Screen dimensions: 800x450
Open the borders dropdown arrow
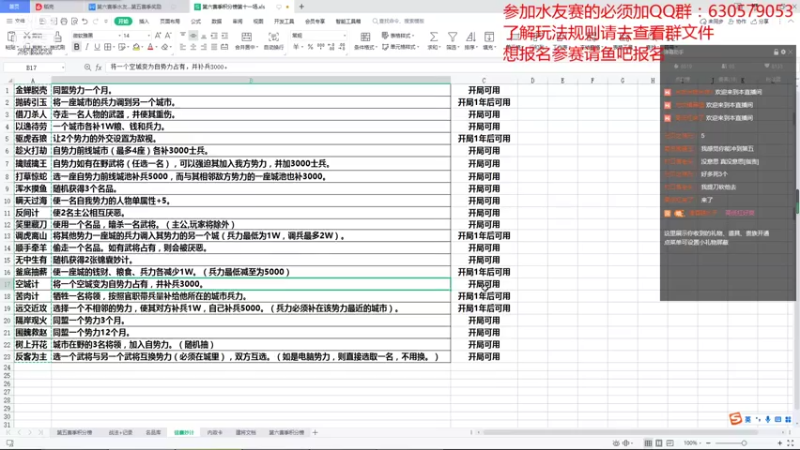pyautogui.click(x=113, y=47)
